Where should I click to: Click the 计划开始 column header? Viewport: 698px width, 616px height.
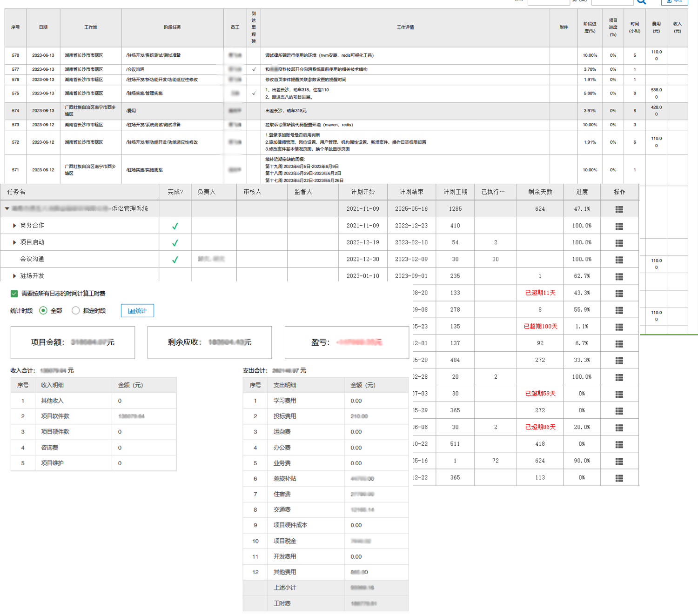coord(362,192)
